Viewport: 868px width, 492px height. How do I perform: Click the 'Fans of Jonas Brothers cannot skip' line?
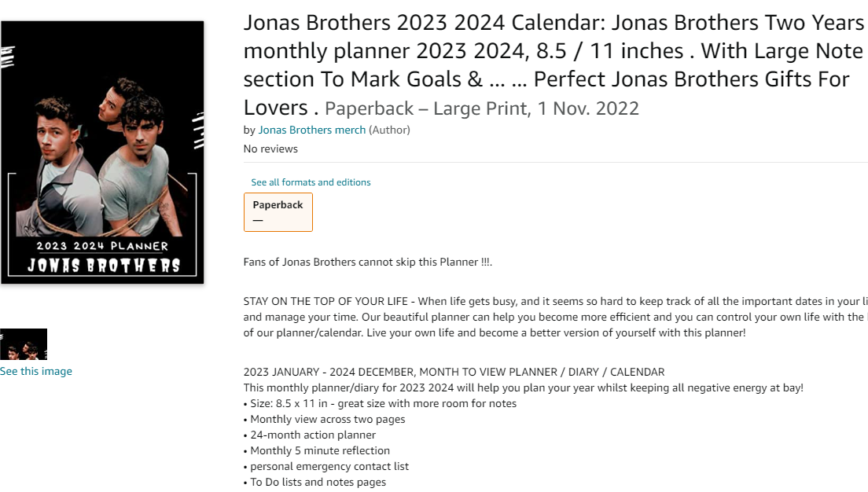tap(368, 262)
